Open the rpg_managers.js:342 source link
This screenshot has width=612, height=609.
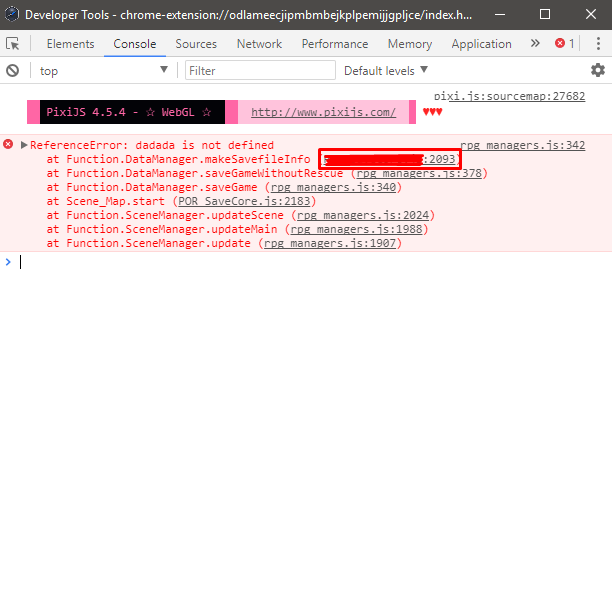coord(523,145)
